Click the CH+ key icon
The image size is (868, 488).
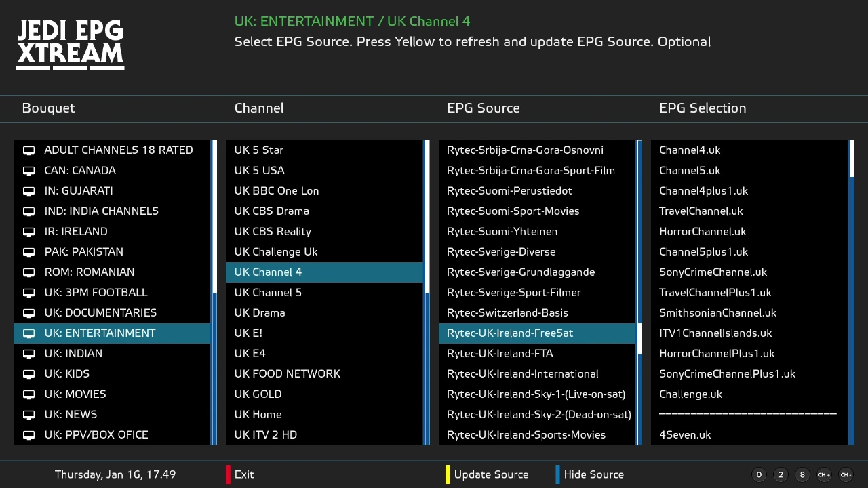coord(824,475)
